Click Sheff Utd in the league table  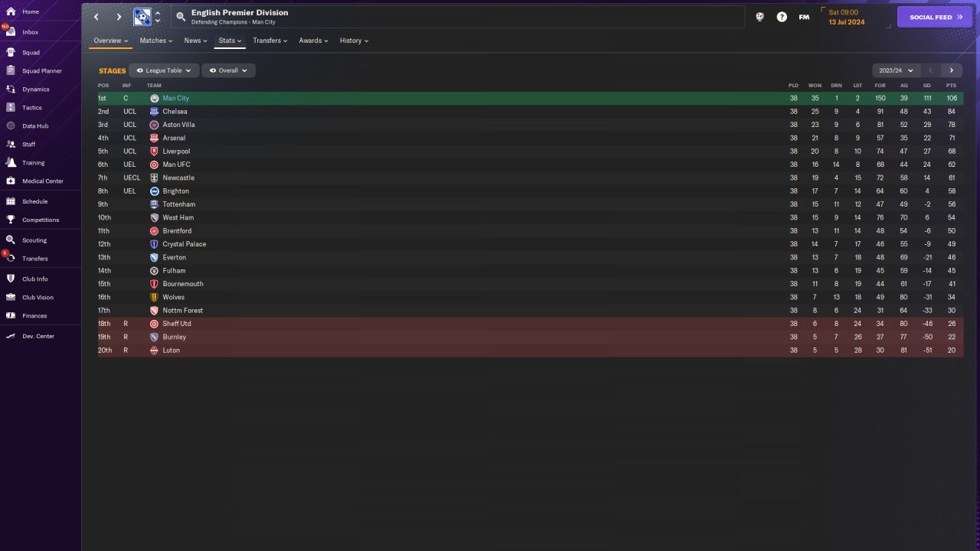click(x=177, y=324)
